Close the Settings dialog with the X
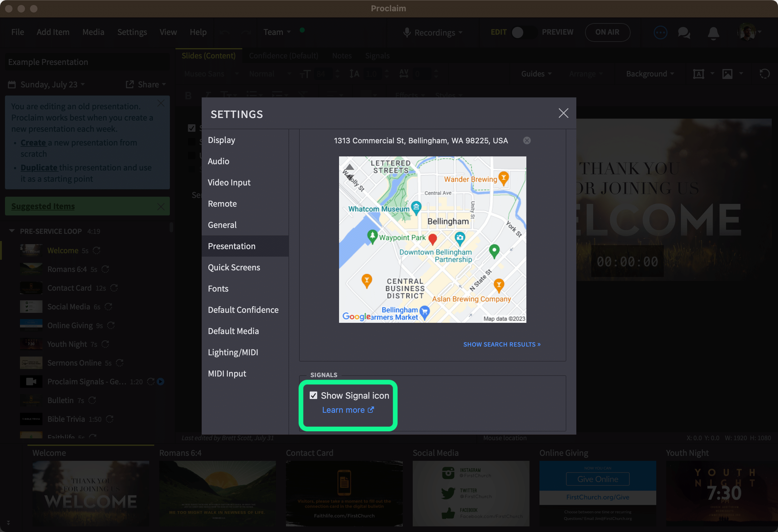Viewport: 778px width, 532px height. coord(564,113)
